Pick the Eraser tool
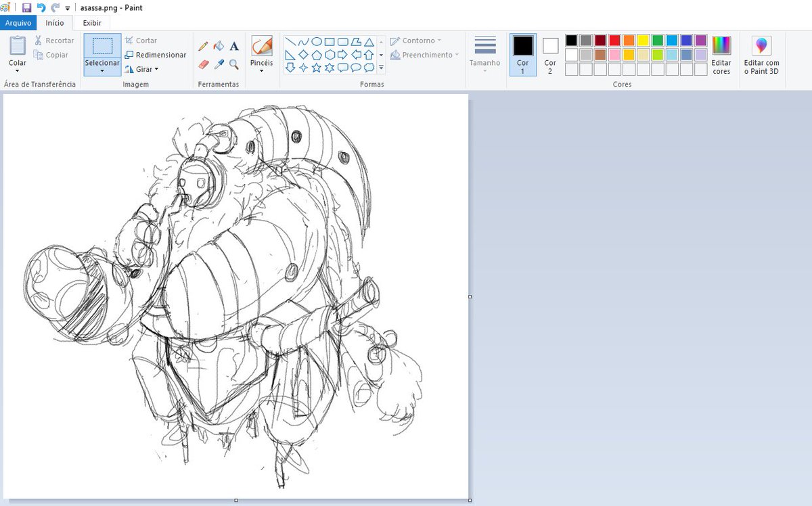Screen dimensions: 812x506 tap(203, 64)
